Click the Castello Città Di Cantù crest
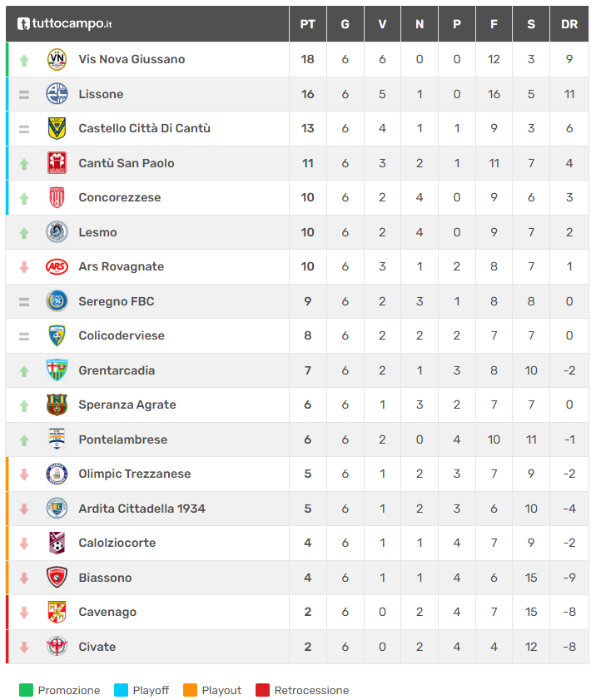Image resolution: width=596 pixels, height=700 pixels. (57, 129)
